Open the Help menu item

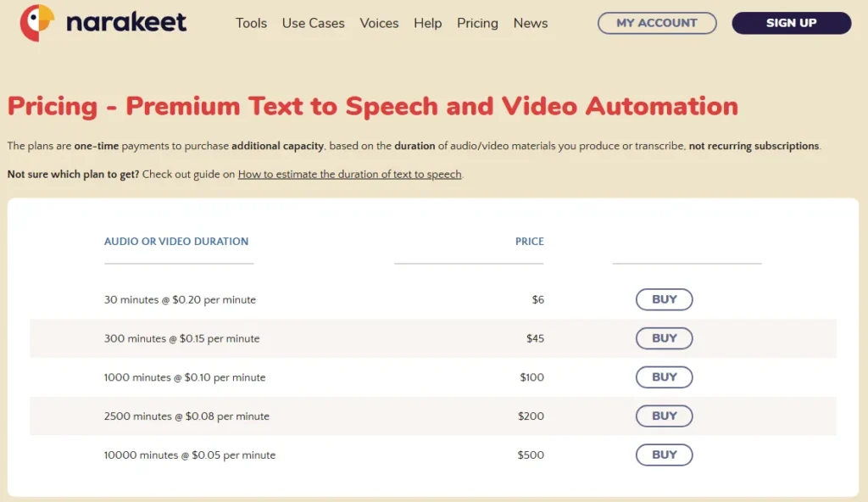point(428,23)
